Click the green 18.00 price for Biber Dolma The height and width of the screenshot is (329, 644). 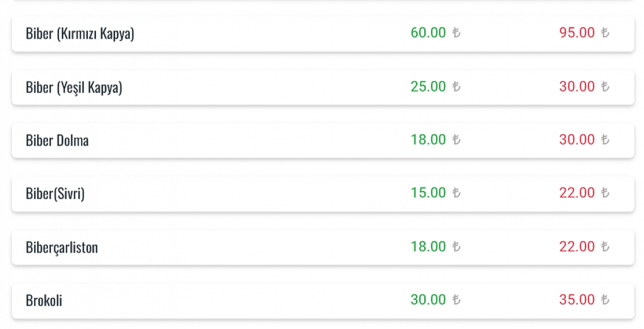[428, 140]
